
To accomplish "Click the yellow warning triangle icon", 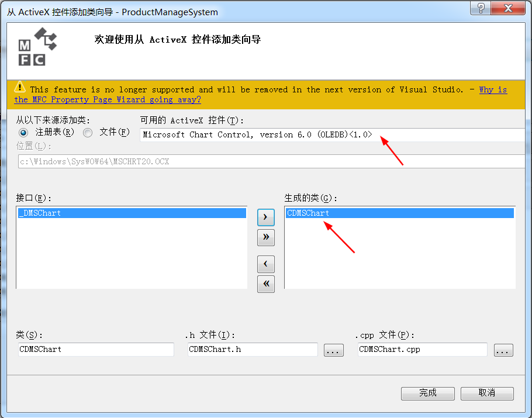I will (20, 87).
